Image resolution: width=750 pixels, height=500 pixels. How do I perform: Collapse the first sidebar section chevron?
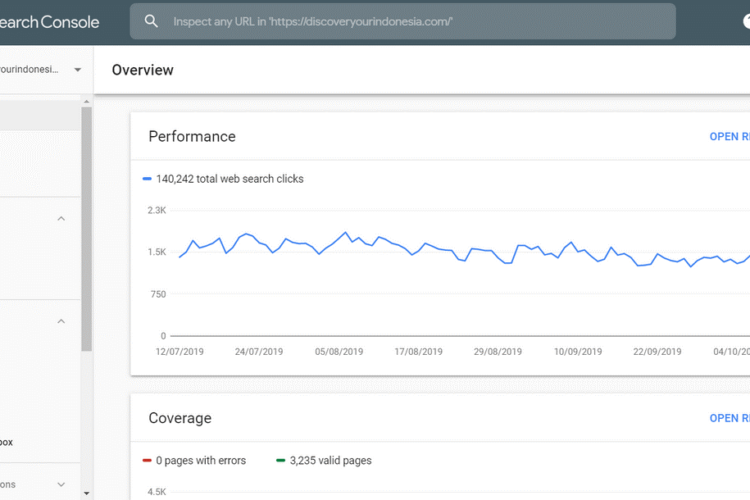tap(61, 219)
